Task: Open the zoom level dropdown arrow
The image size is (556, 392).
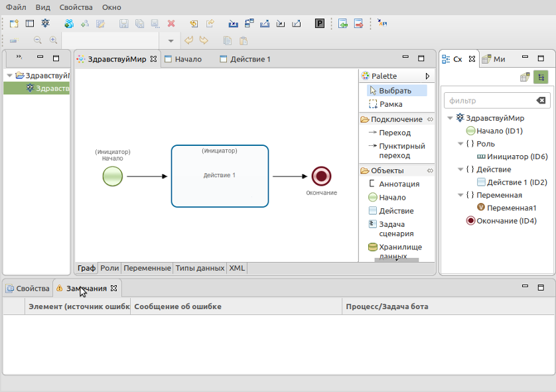Action: 171,40
